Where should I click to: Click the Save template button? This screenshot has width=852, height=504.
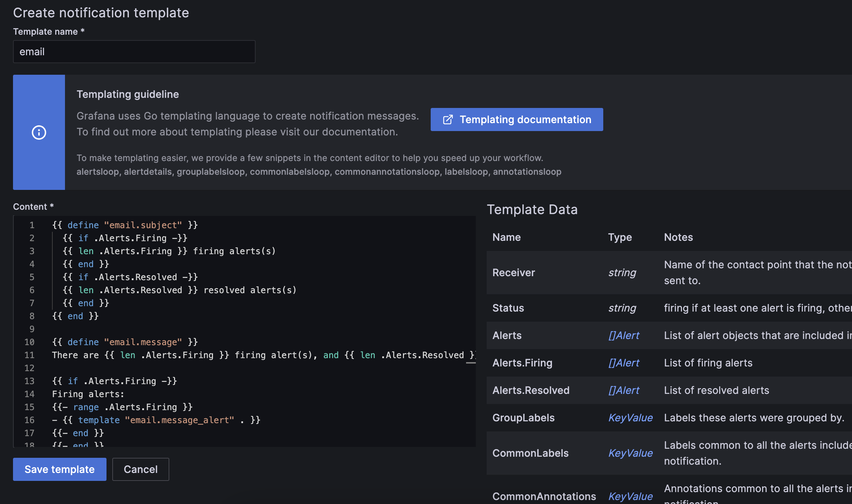coord(60,469)
